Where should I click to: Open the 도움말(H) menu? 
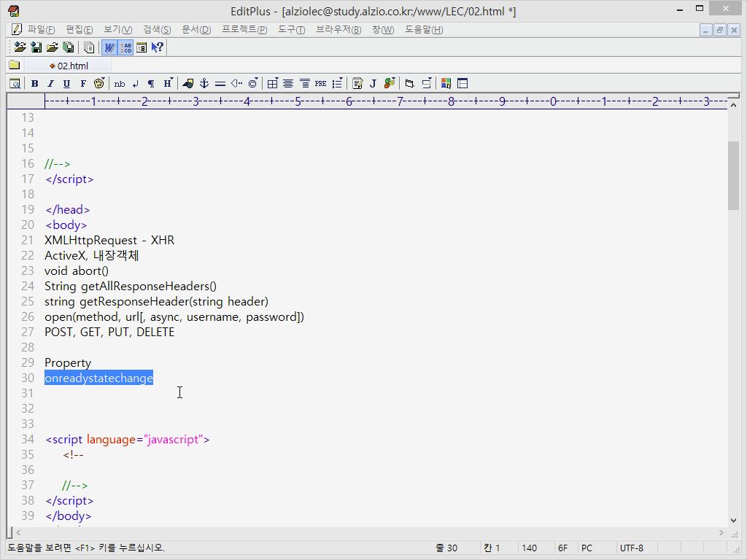[x=424, y=29]
